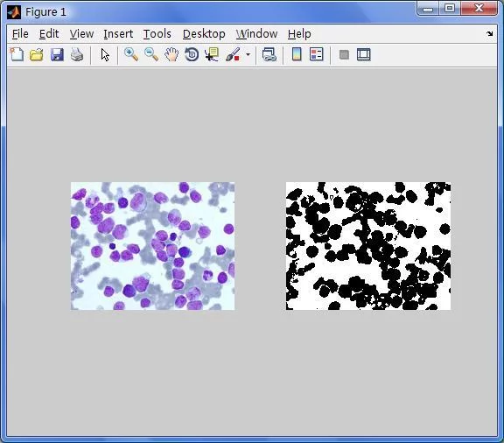Open the Edit menu
This screenshot has height=443, width=504.
pyautogui.click(x=49, y=33)
